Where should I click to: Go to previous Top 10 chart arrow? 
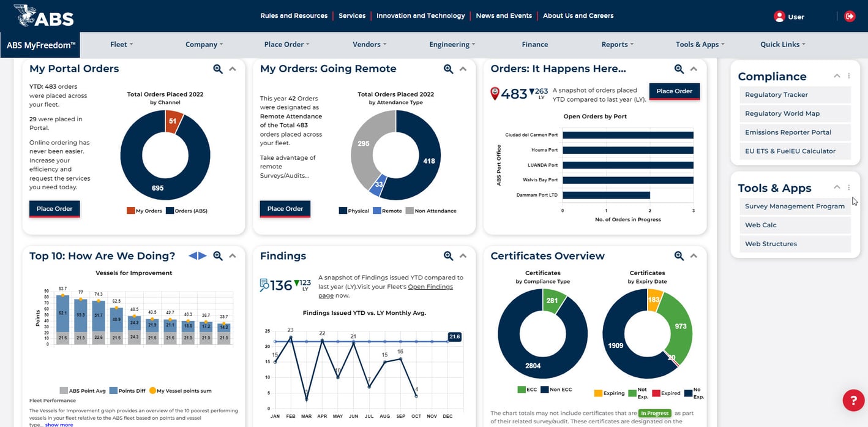click(193, 256)
